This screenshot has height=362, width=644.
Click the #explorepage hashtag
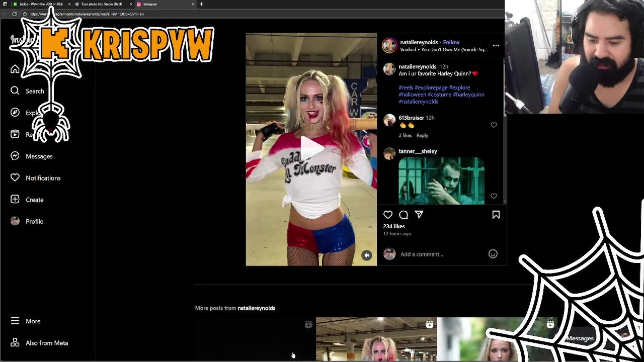pyautogui.click(x=431, y=87)
